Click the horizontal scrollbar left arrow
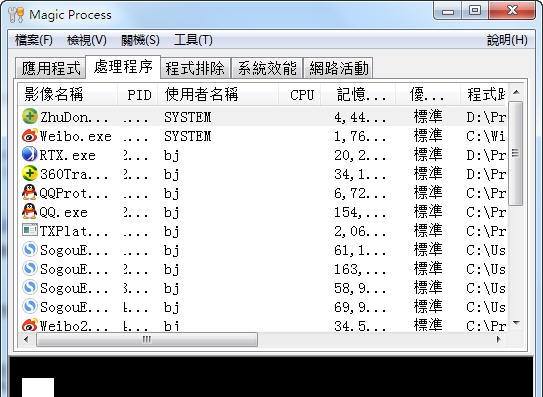 pos(27,339)
